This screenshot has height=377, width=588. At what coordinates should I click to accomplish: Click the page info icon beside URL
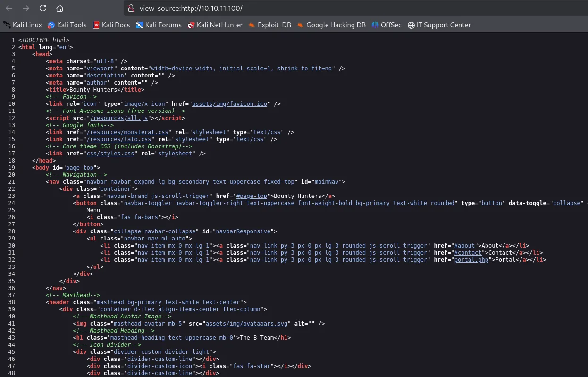(x=131, y=9)
